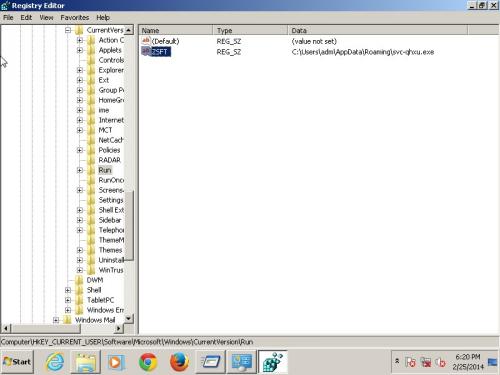This screenshot has height=375, width=500.
Task: Expand the Policies key
Action: (x=80, y=150)
